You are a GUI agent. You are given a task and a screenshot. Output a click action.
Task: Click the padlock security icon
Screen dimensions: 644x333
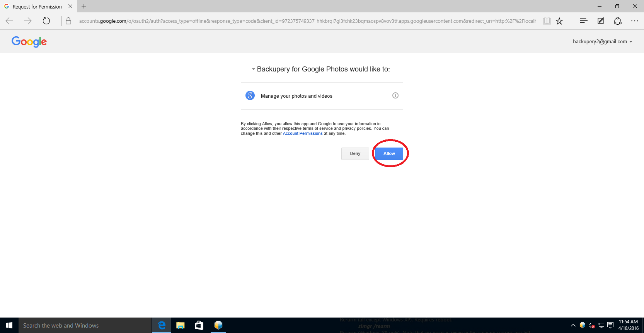click(68, 21)
